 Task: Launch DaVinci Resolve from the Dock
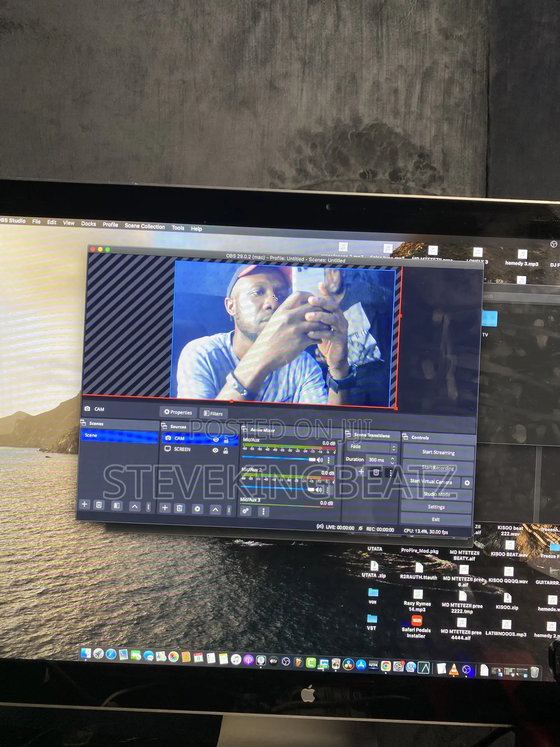tap(348, 664)
